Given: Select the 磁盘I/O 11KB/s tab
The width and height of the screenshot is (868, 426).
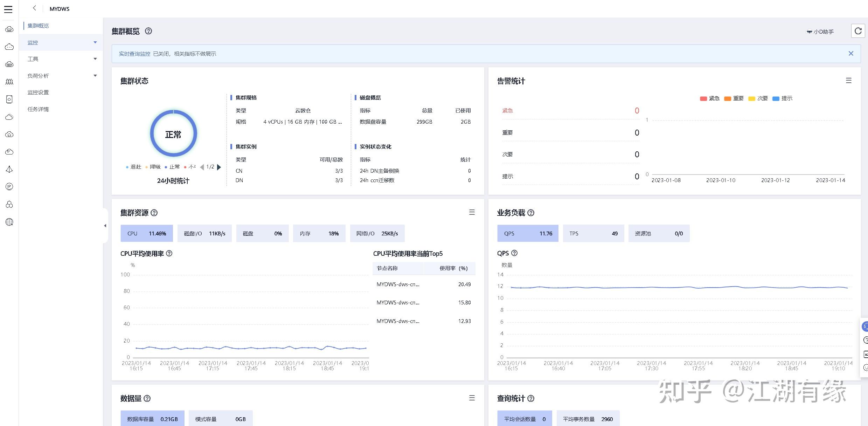Looking at the screenshot, I should [204, 233].
